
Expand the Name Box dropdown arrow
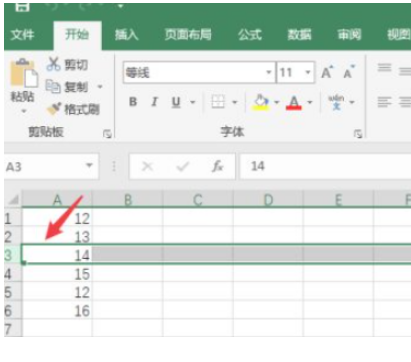coord(89,165)
